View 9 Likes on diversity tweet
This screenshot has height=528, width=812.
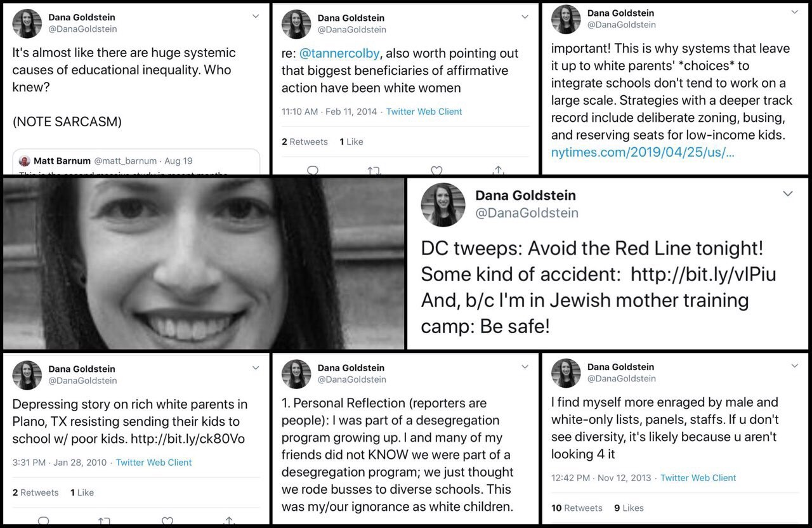(629, 508)
